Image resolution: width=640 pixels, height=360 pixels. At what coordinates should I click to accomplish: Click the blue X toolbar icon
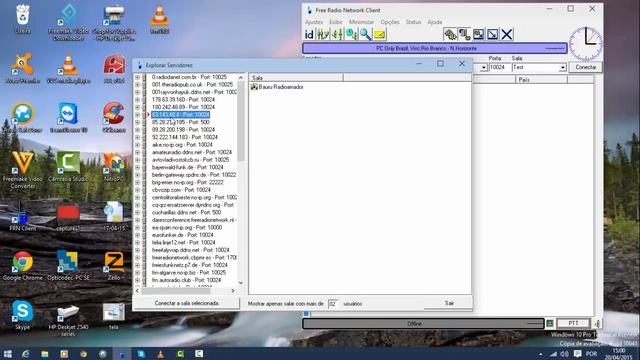(507, 35)
